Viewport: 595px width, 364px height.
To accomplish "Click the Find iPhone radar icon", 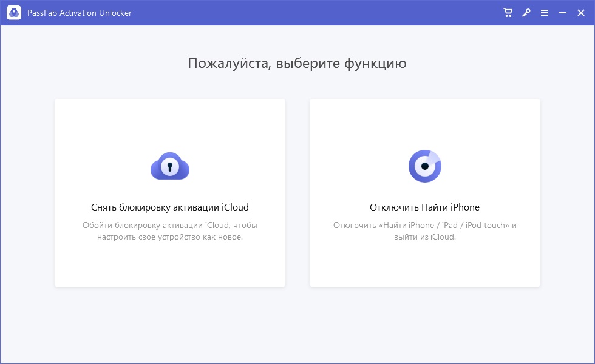I will [425, 166].
